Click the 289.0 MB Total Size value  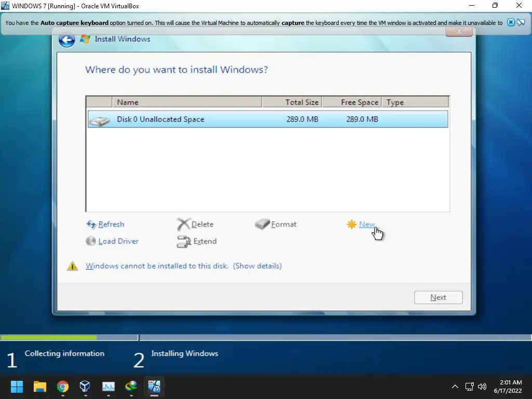click(x=302, y=119)
